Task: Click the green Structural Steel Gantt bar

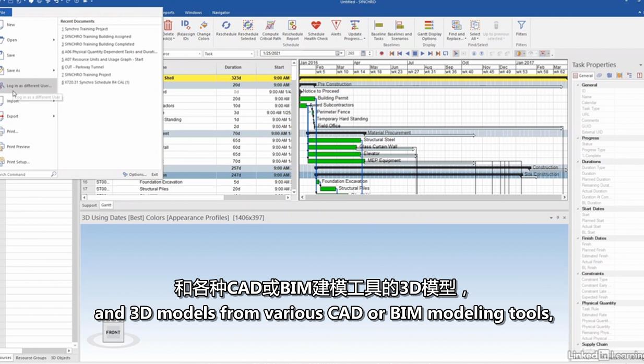Action: point(334,140)
